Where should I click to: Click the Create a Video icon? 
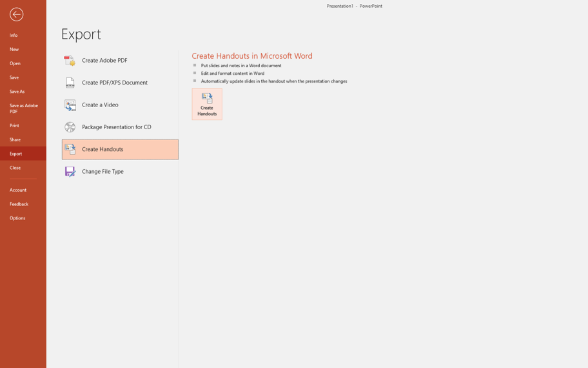click(x=70, y=105)
